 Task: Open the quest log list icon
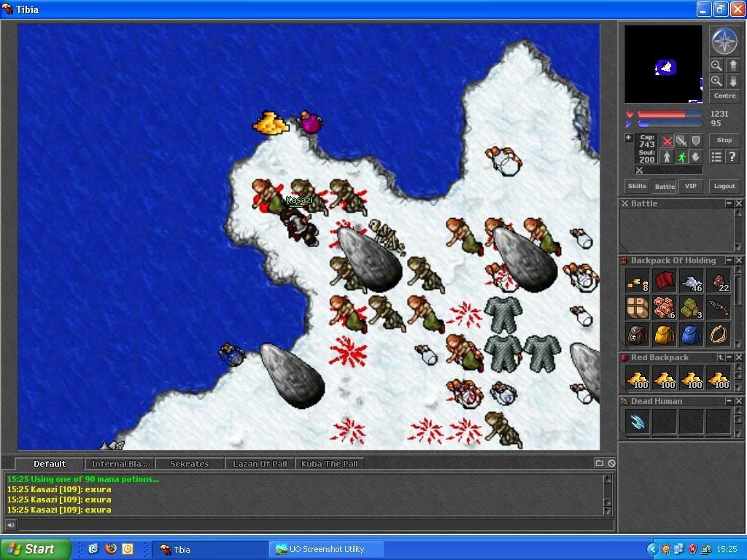coord(716,157)
